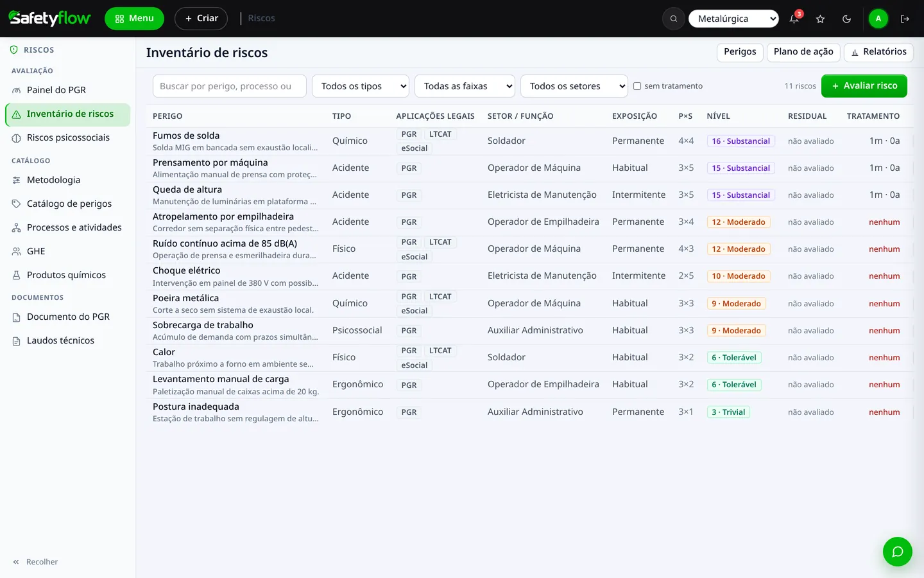Click the 3 · Trivial level badge
This screenshot has height=578, width=924.
point(728,412)
